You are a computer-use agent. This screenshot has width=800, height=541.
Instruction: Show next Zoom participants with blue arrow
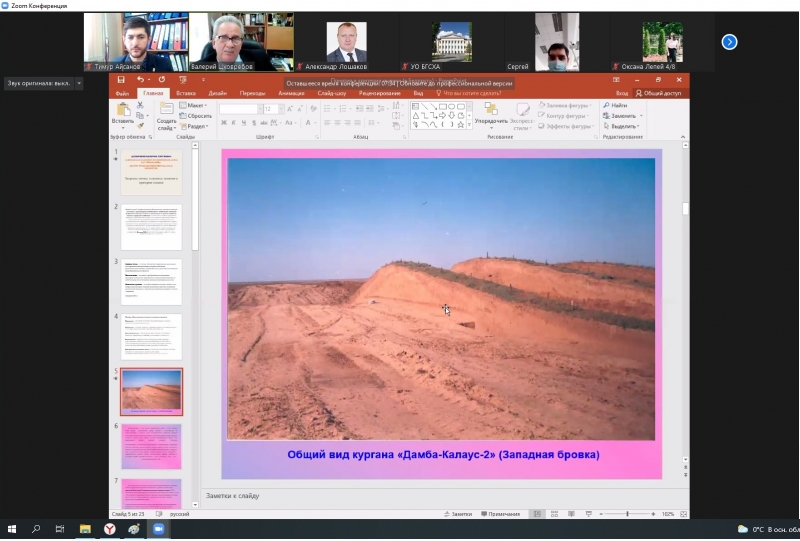730,42
